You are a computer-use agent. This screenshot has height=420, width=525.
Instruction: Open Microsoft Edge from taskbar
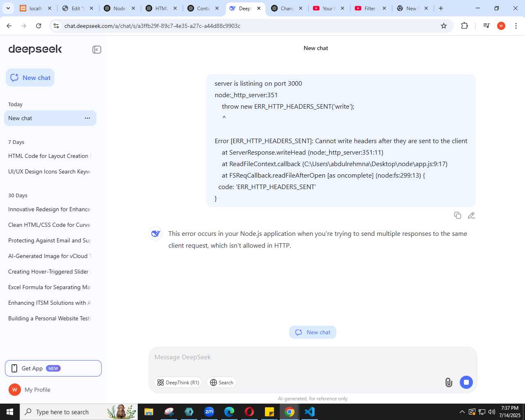(x=229, y=412)
